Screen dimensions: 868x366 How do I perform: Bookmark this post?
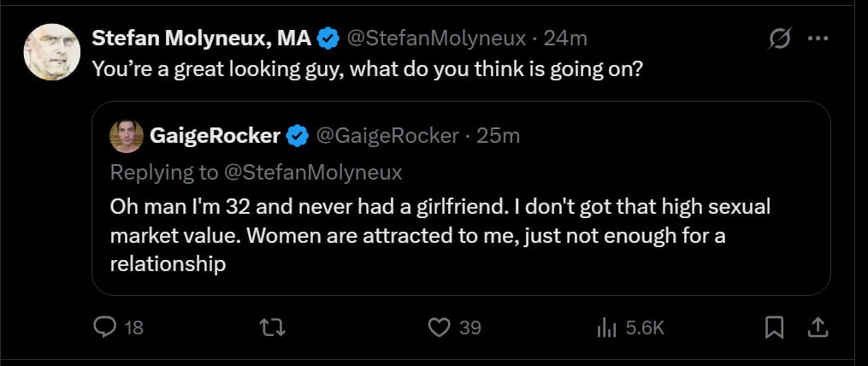tap(774, 328)
